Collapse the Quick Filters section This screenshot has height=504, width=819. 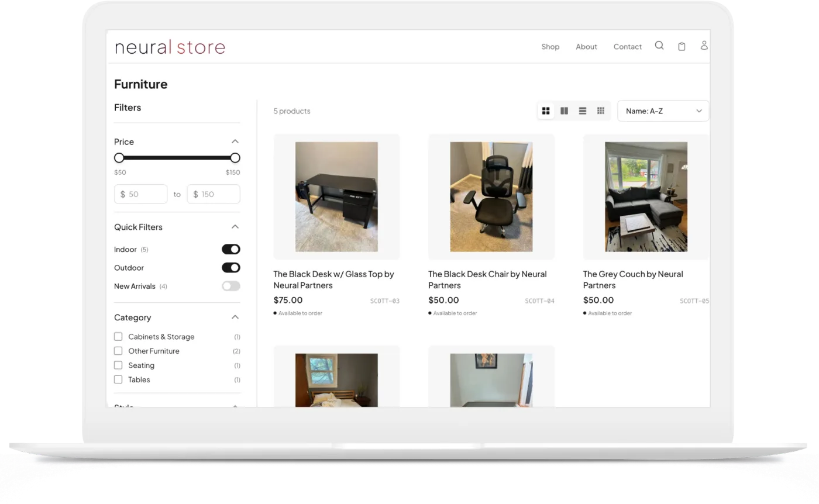(235, 227)
